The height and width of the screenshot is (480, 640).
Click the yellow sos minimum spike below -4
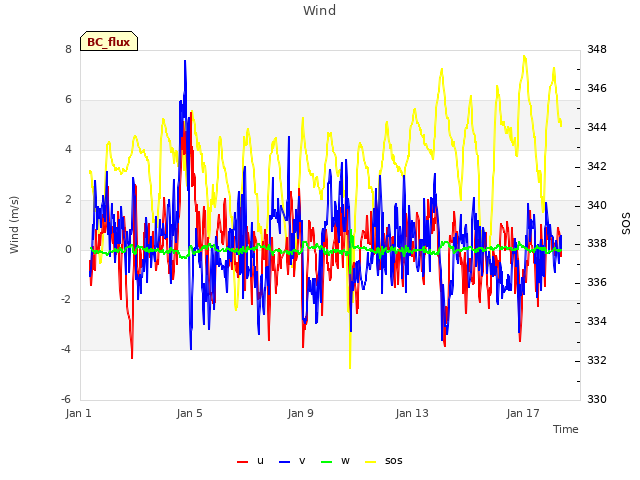coord(350,367)
